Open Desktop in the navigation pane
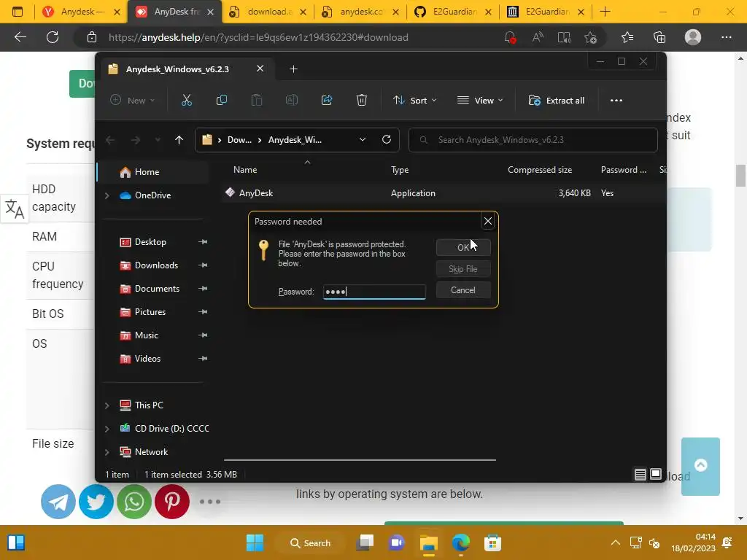 (x=150, y=242)
